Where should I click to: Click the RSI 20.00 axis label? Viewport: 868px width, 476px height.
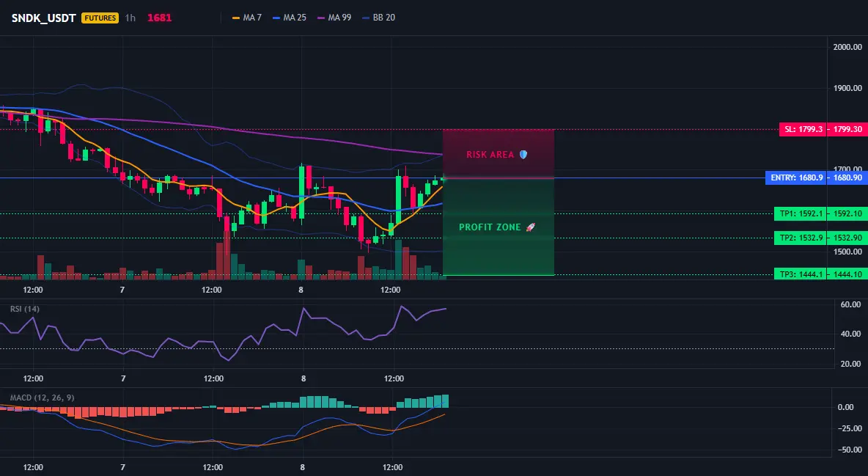point(851,364)
